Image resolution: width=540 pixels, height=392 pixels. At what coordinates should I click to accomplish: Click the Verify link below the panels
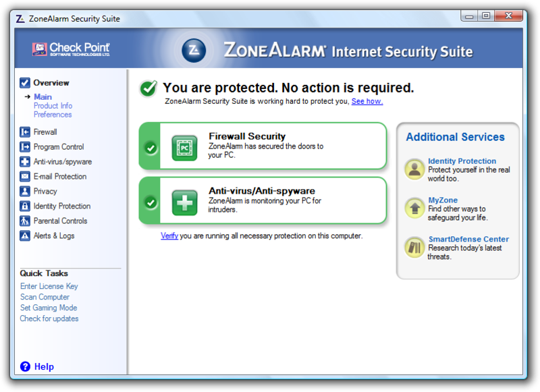(x=169, y=235)
